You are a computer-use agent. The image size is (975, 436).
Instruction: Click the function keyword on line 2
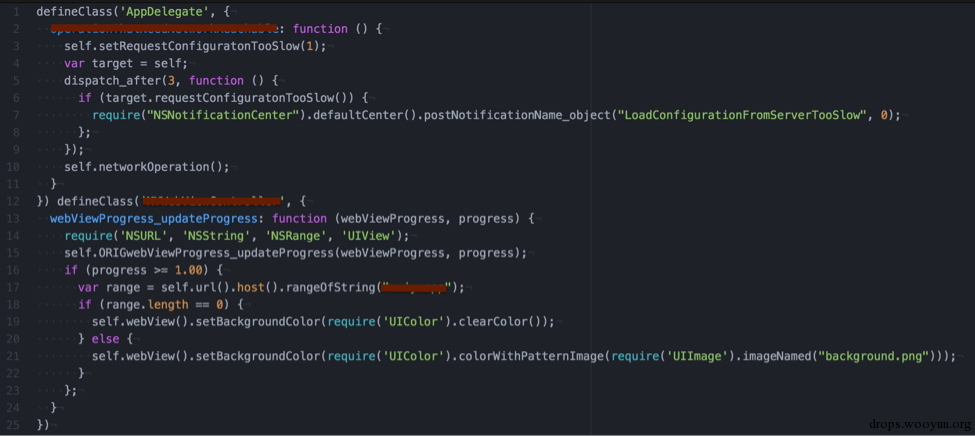click(320, 29)
